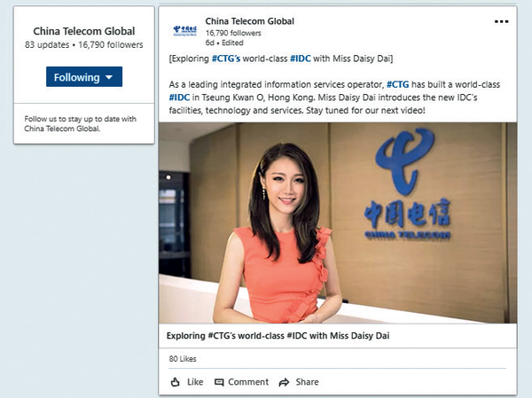
Task: Click the China Telecom logo avatar in post header
Action: pos(185,30)
